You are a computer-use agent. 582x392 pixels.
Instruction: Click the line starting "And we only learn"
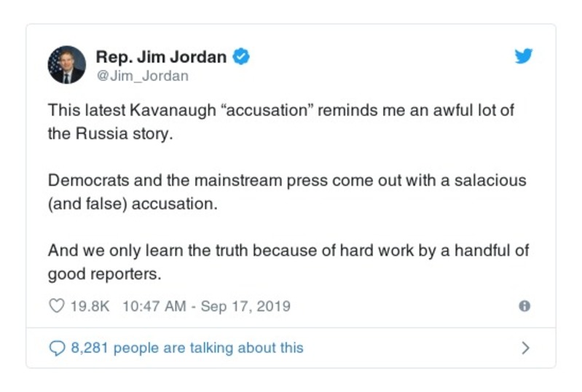click(288, 251)
